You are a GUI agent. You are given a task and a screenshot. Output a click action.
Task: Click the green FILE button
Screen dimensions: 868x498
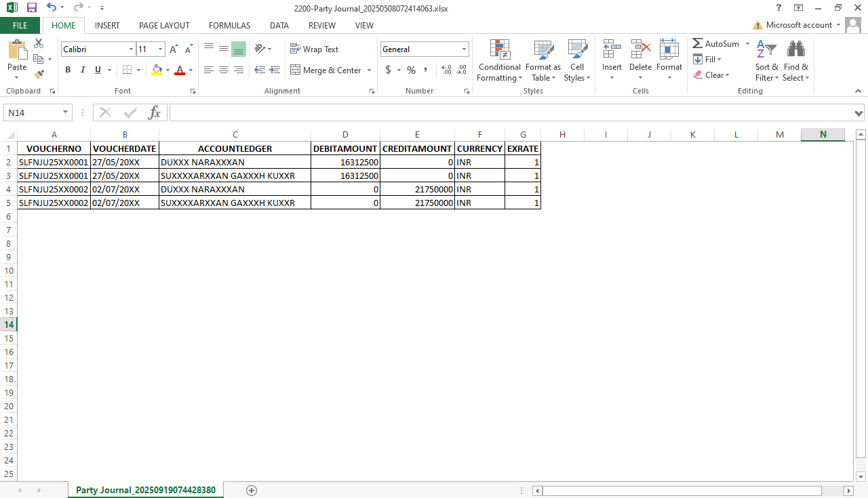click(x=20, y=26)
